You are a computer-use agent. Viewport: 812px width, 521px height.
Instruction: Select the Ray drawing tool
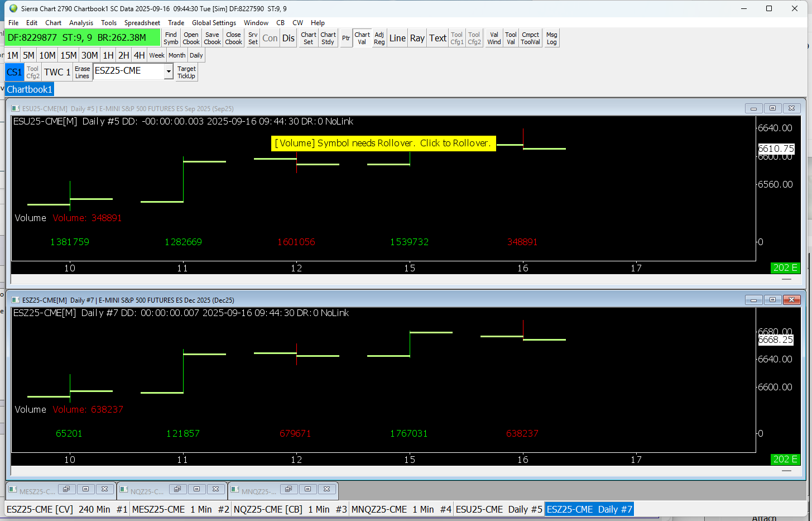click(417, 38)
